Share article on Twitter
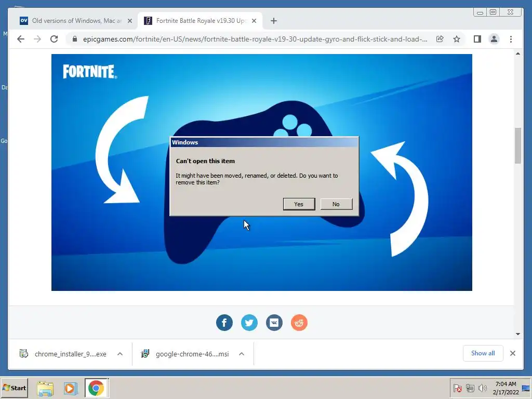The image size is (532, 399). point(249,322)
